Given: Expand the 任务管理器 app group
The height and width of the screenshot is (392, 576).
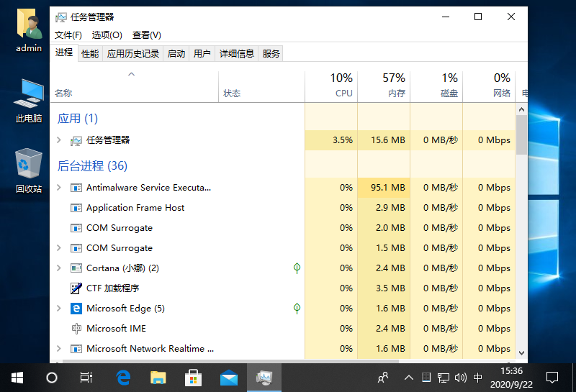Looking at the screenshot, I should click(x=59, y=140).
